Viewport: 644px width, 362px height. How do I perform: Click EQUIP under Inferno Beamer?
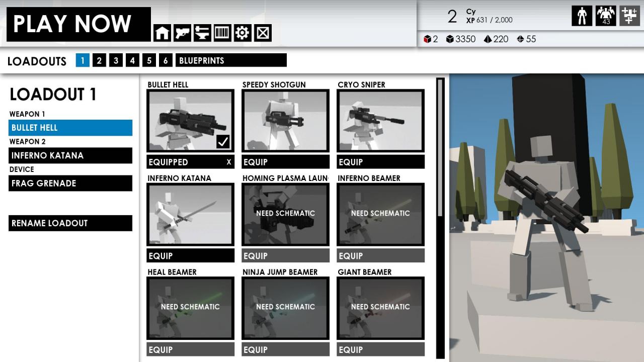381,256
